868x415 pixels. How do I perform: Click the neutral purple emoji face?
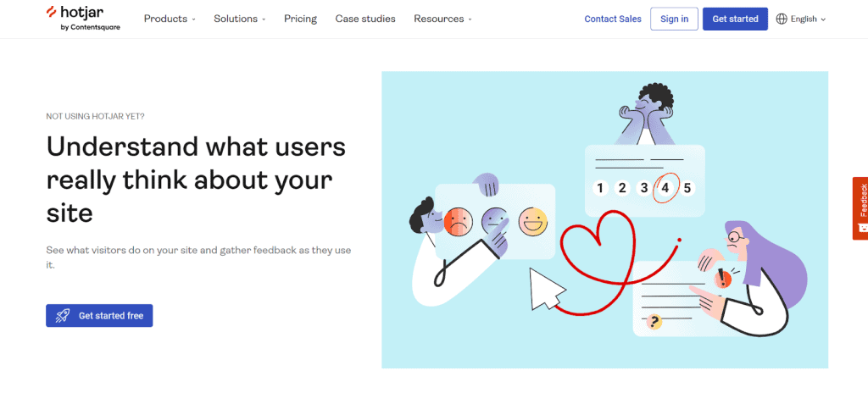pyautogui.click(x=494, y=222)
